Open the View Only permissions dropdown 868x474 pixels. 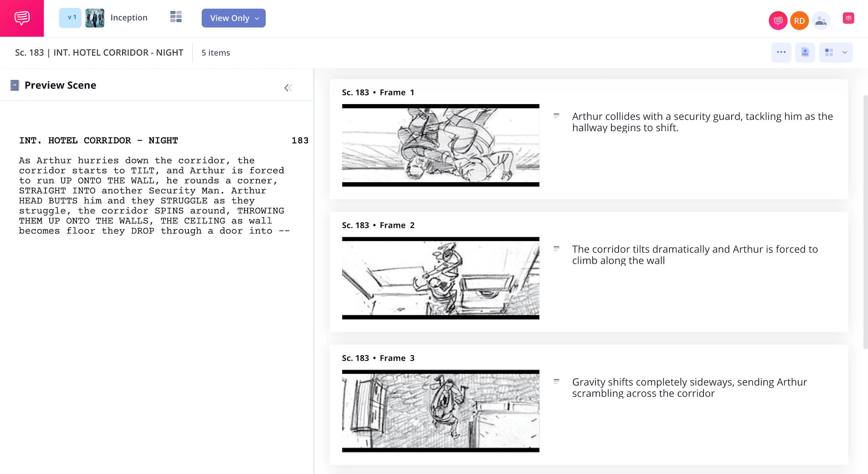coord(233,18)
